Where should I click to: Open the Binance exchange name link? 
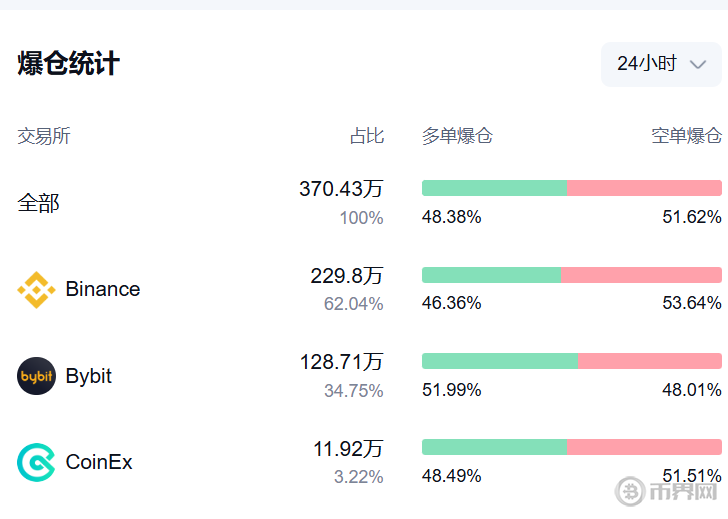point(102,289)
